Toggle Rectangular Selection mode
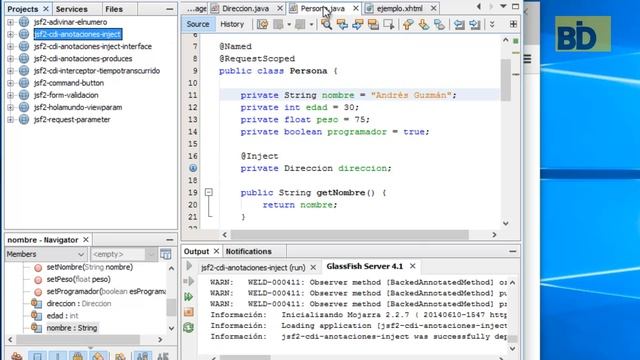Screen dimensions: 640x360 coord(389,24)
